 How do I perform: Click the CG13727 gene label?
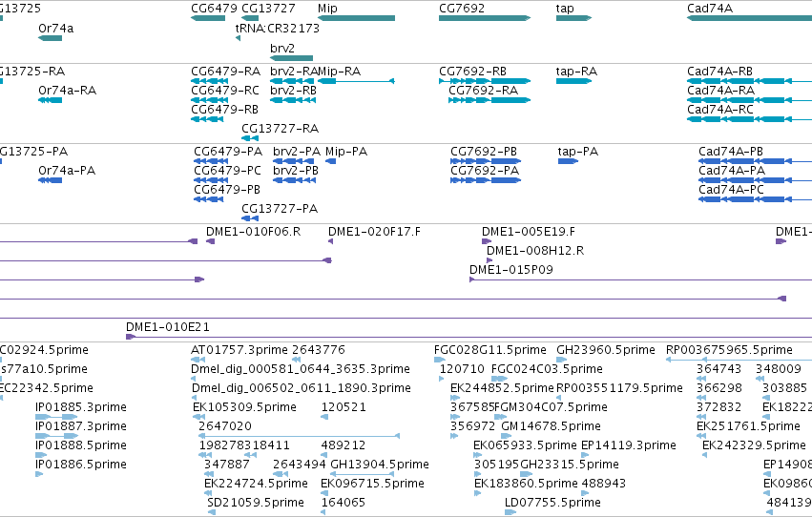tap(268, 9)
